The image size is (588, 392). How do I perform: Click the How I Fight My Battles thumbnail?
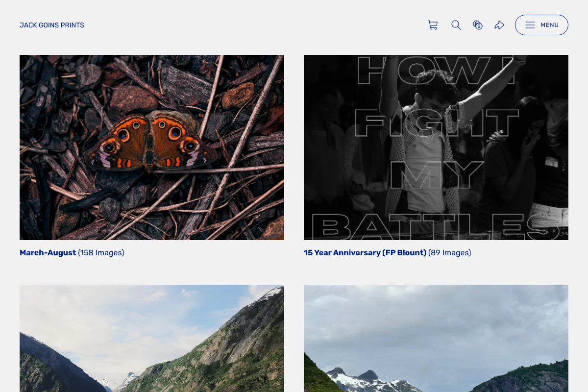pyautogui.click(x=436, y=147)
